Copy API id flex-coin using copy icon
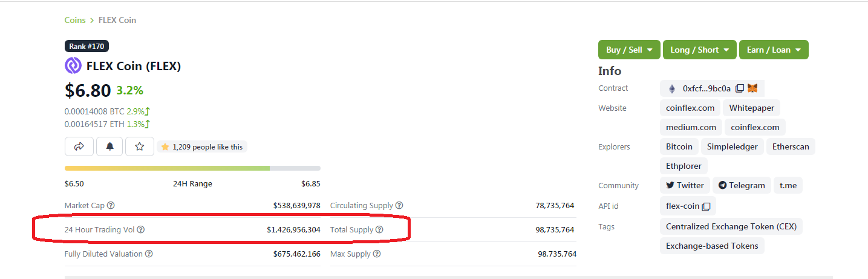 coord(706,206)
